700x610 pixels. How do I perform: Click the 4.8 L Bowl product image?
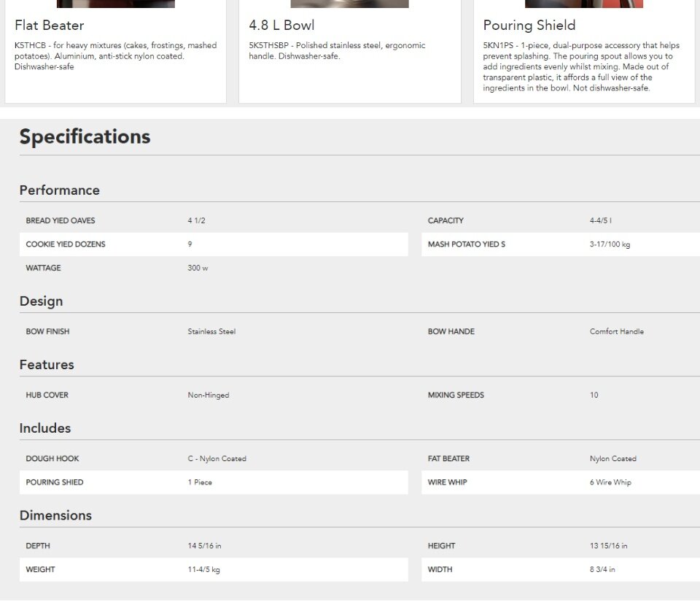pyautogui.click(x=349, y=4)
